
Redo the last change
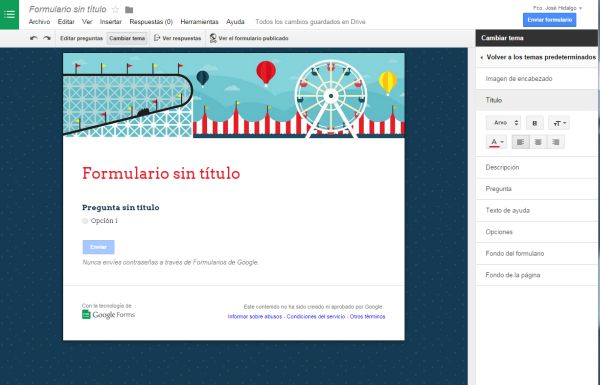click(x=47, y=38)
